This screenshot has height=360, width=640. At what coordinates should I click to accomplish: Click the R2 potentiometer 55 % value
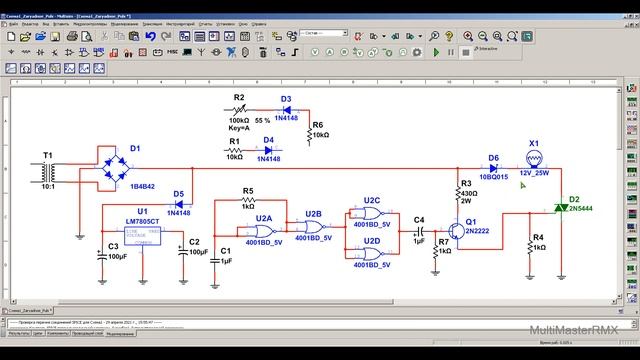262,121
